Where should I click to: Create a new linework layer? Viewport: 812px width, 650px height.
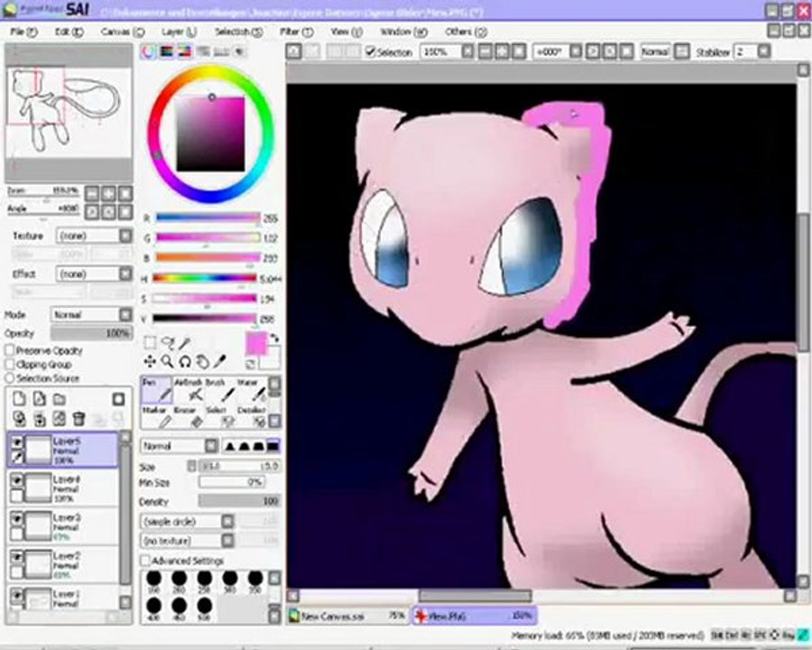point(40,399)
